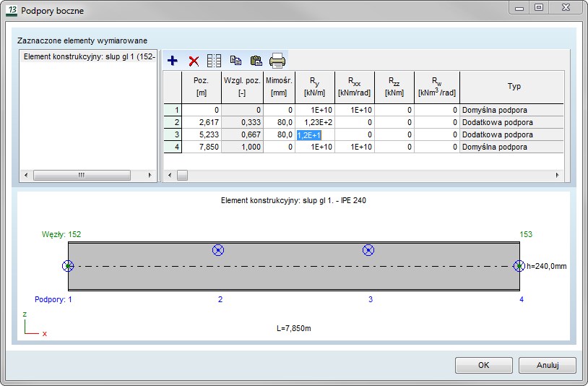Click the blue plus add support icon

(x=173, y=61)
